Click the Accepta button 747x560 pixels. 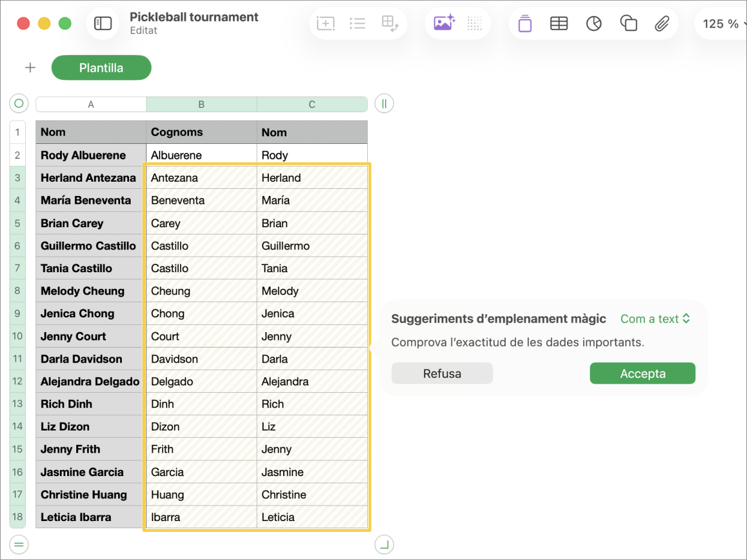(x=643, y=374)
